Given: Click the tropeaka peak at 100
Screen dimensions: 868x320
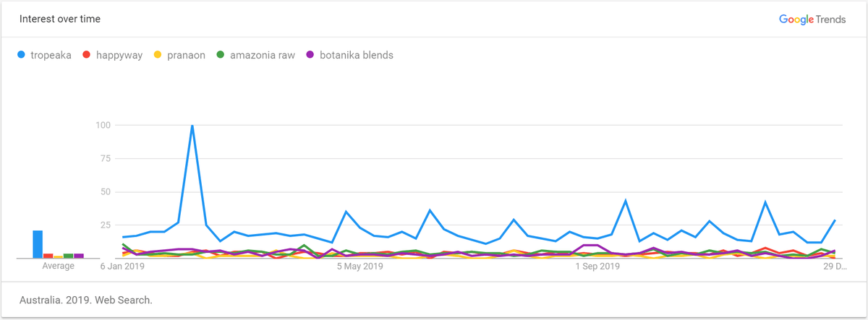Looking at the screenshot, I should pos(192,126).
